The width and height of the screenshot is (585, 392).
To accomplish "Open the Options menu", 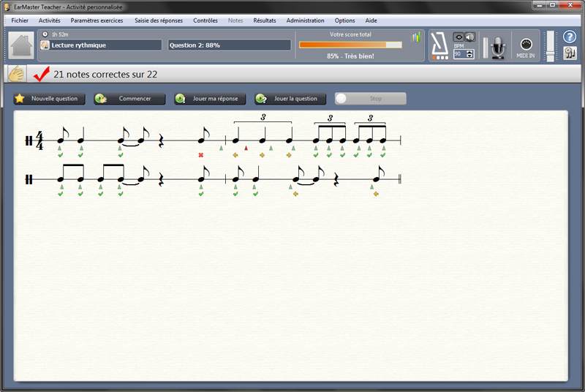I will (x=344, y=20).
